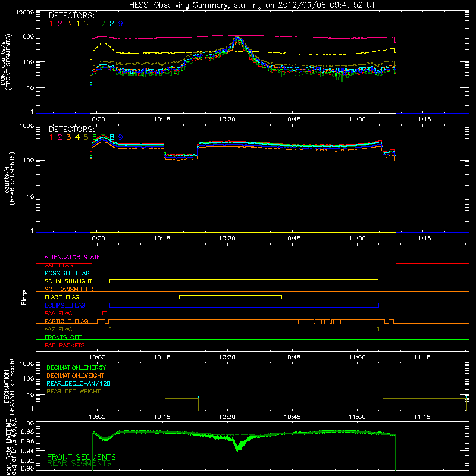The width and height of the screenshot is (476, 476).
Task: Click the 10:00 time label under Flags plot
Action: pyautogui.click(x=97, y=358)
